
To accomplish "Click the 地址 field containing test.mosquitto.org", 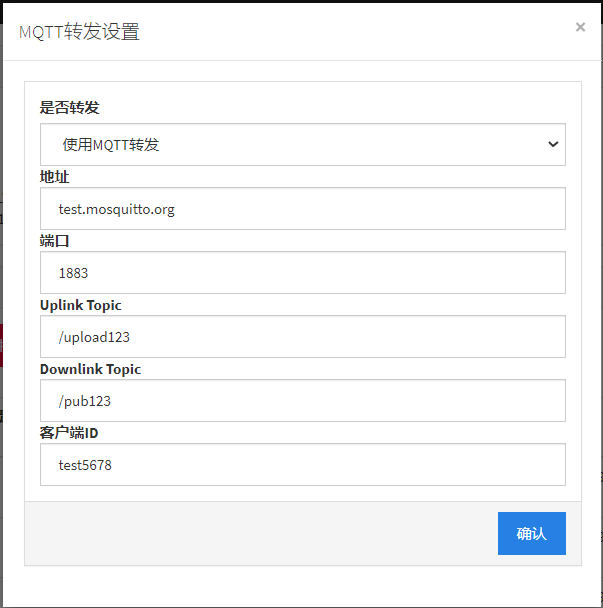I will pos(302,209).
